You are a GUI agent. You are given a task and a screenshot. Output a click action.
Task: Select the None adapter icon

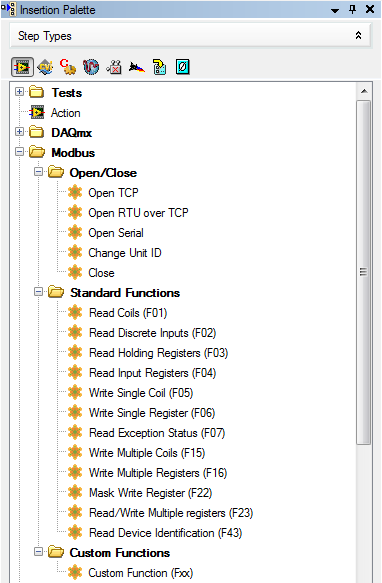[183, 67]
